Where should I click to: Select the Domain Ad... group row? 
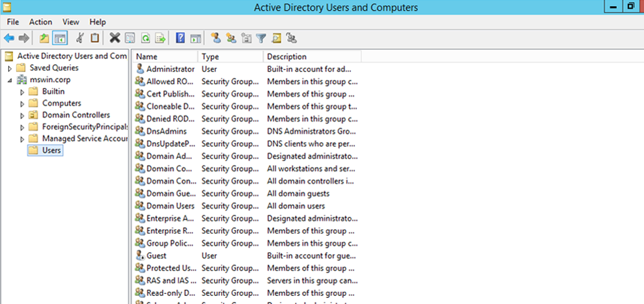tap(247, 156)
